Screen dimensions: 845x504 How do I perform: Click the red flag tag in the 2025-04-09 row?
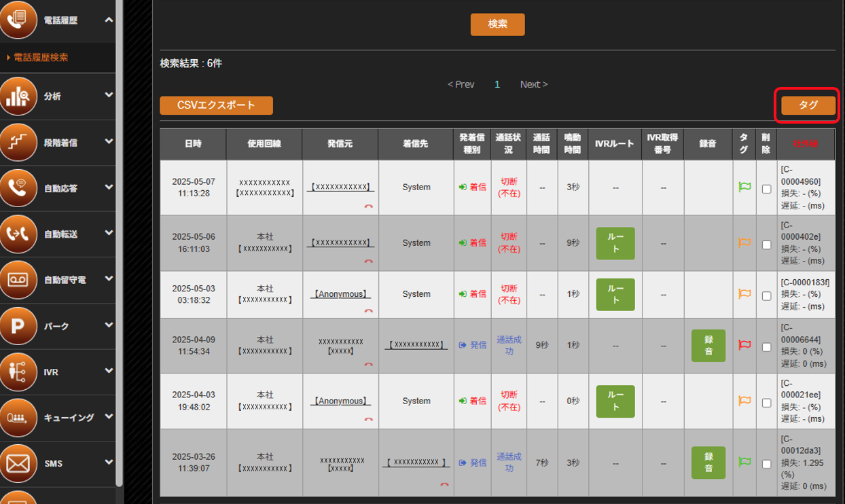point(744,345)
